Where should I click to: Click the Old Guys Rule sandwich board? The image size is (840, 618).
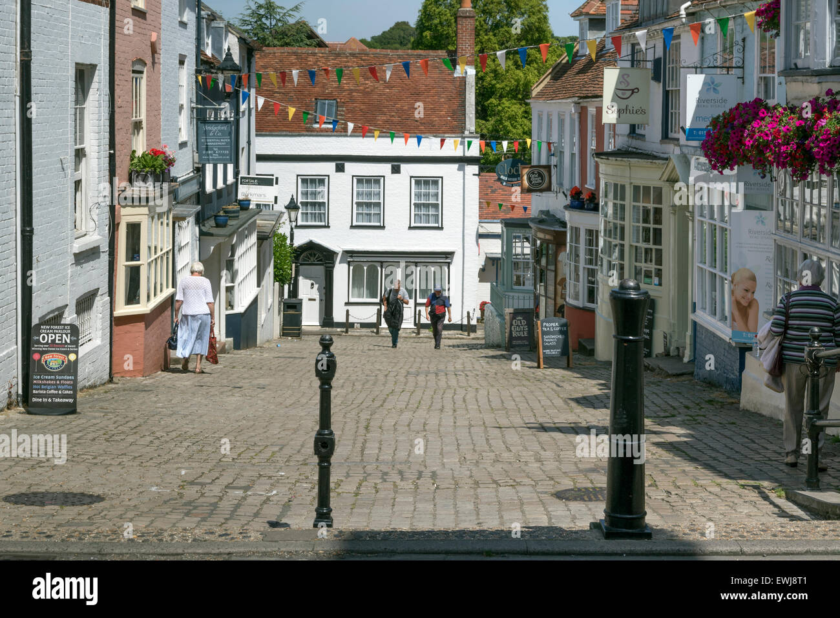(x=520, y=330)
